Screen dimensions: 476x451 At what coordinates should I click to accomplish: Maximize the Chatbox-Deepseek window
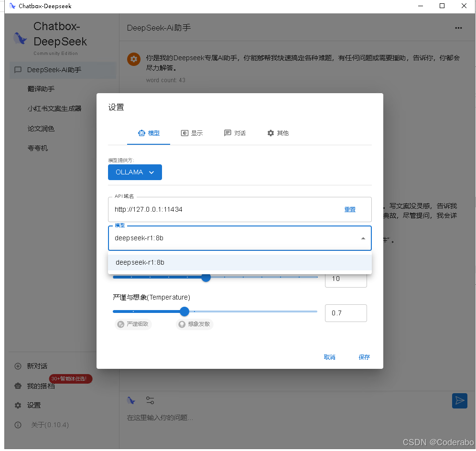(442, 6)
